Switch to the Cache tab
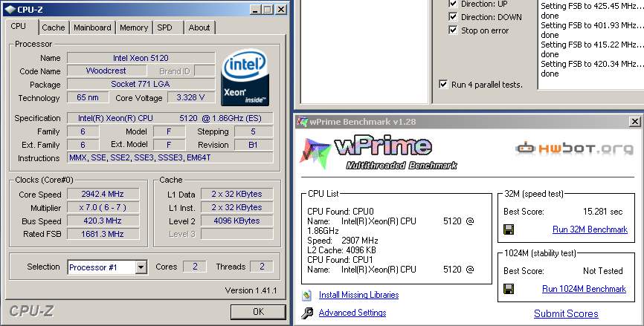Image resolution: width=644 pixels, height=326 pixels. (54, 27)
